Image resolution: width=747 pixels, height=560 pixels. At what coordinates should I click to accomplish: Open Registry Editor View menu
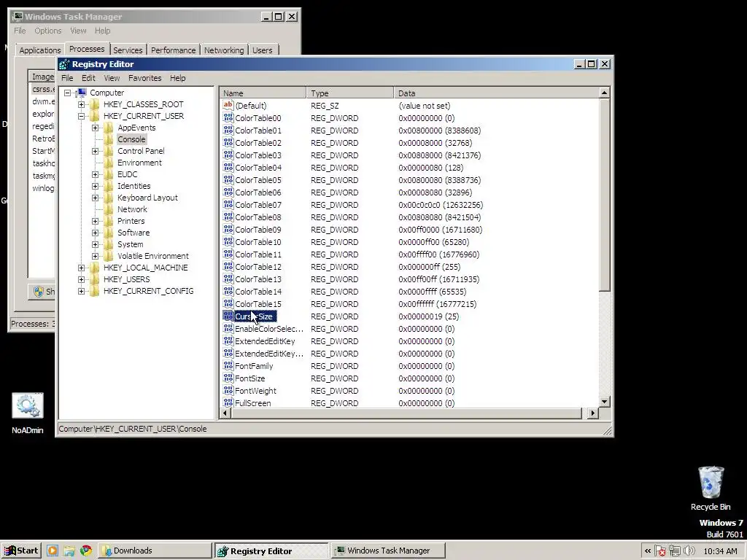pyautogui.click(x=112, y=78)
